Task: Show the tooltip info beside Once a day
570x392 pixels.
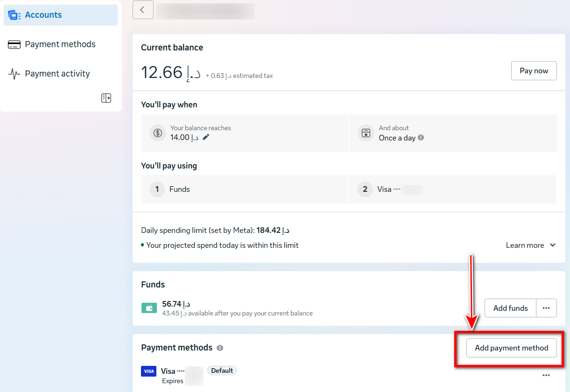Action: (421, 138)
